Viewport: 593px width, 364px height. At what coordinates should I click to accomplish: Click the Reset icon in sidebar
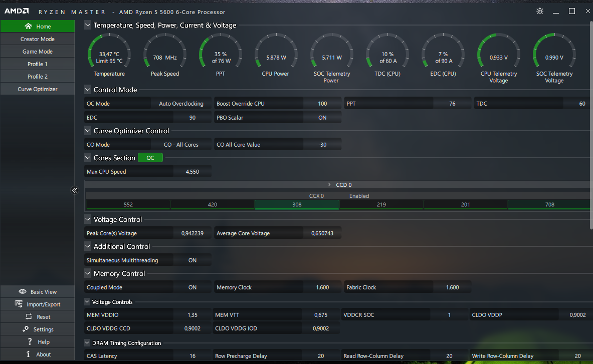(x=29, y=317)
